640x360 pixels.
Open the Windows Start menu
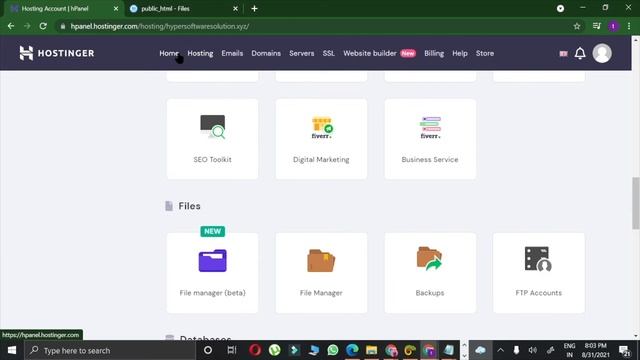click(x=12, y=350)
